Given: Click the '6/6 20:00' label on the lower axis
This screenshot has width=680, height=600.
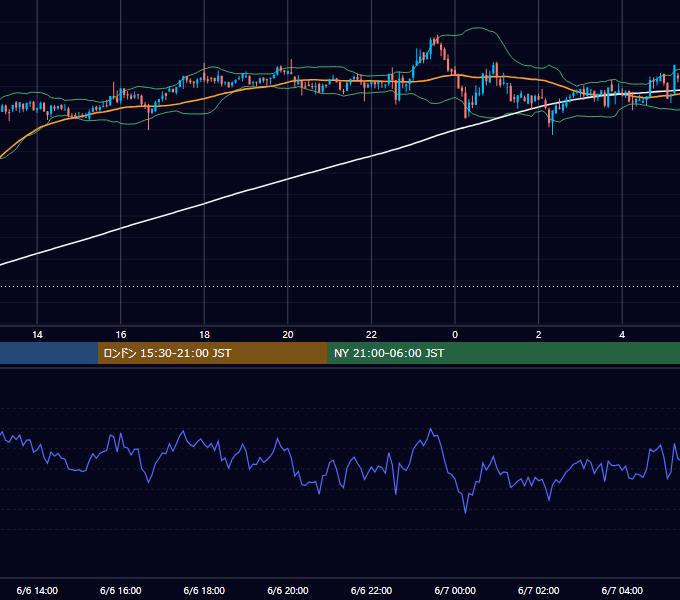Looking at the screenshot, I should [x=288, y=590].
